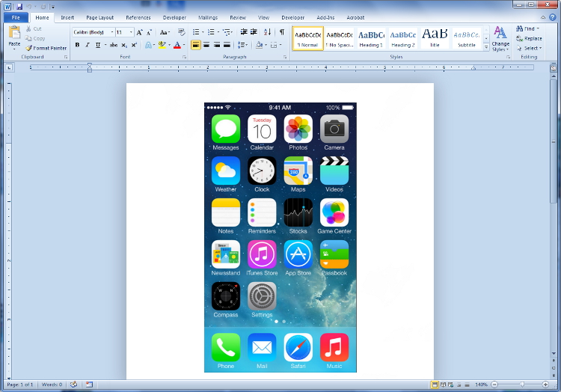
Task: Click the Increase Indent icon
Action: point(254,32)
